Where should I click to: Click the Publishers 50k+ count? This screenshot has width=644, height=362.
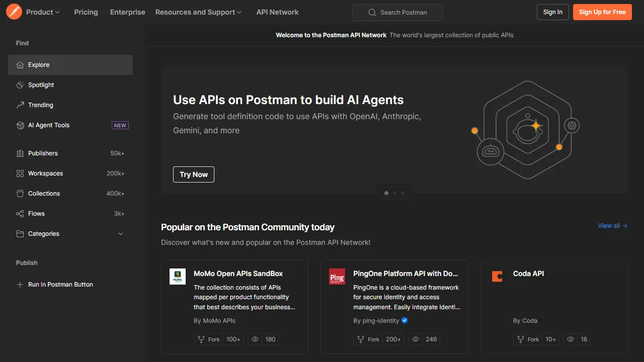pyautogui.click(x=118, y=153)
